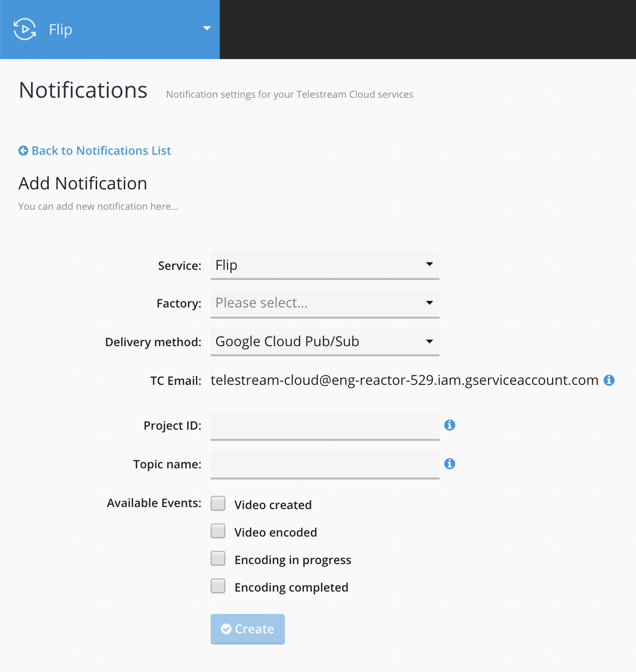Screen dimensions: 636x672
Task: Click the checkmark icon on Create button
Action: pos(226,629)
